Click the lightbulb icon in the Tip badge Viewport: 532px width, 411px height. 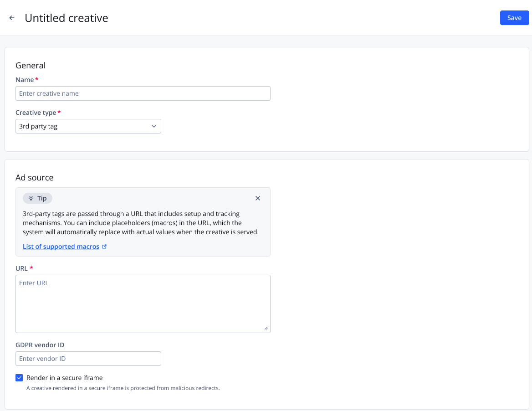click(30, 198)
